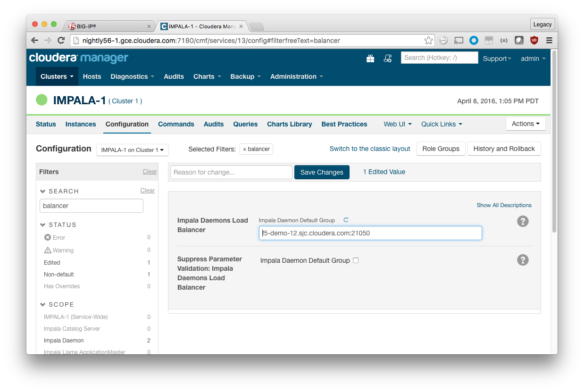
Task: Click help icon for Suppress Parameter Validation
Action: 523,260
